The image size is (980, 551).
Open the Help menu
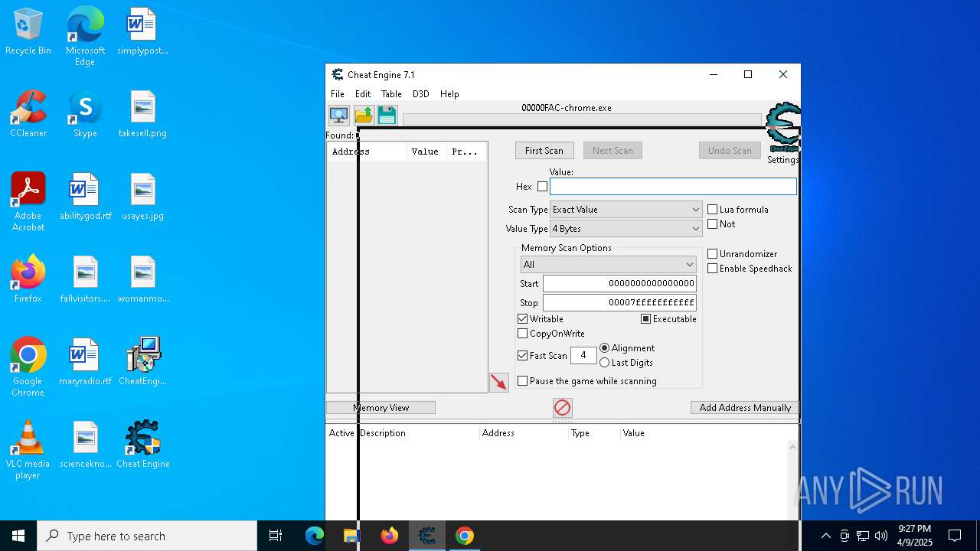449,94
